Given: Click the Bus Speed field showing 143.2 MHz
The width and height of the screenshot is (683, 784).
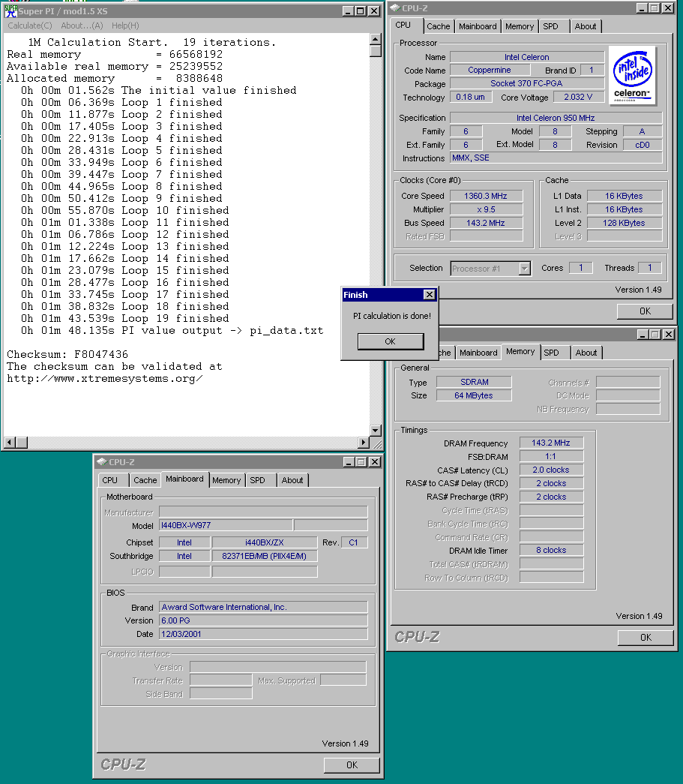Looking at the screenshot, I should point(486,223).
